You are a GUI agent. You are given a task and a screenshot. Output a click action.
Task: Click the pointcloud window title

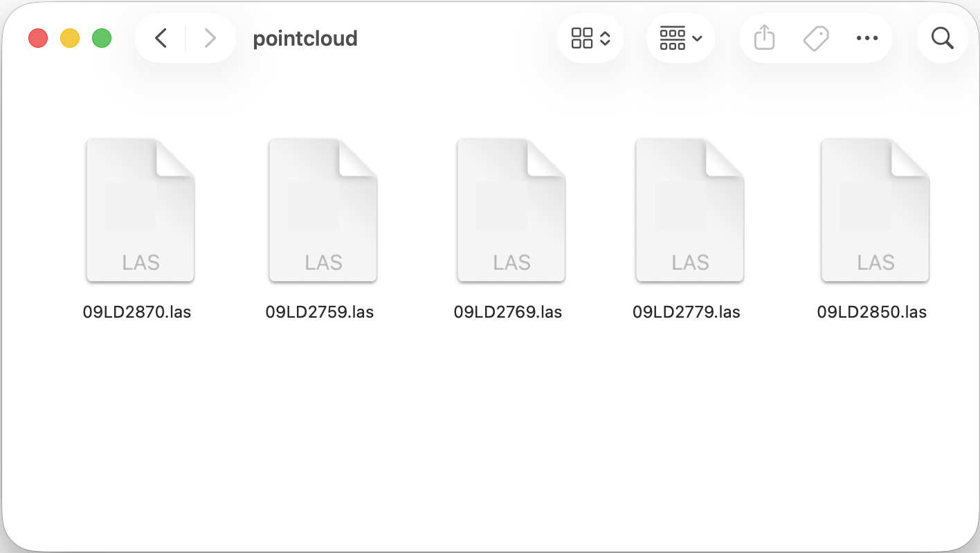(x=305, y=38)
